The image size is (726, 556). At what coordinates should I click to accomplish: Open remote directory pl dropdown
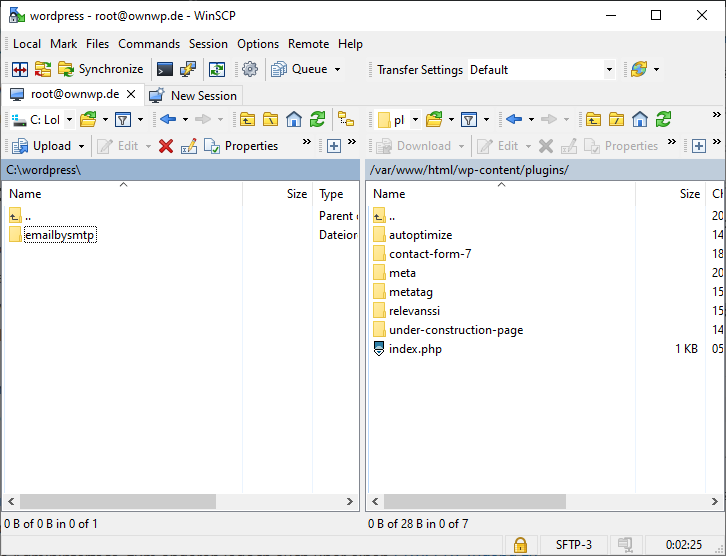click(398, 120)
